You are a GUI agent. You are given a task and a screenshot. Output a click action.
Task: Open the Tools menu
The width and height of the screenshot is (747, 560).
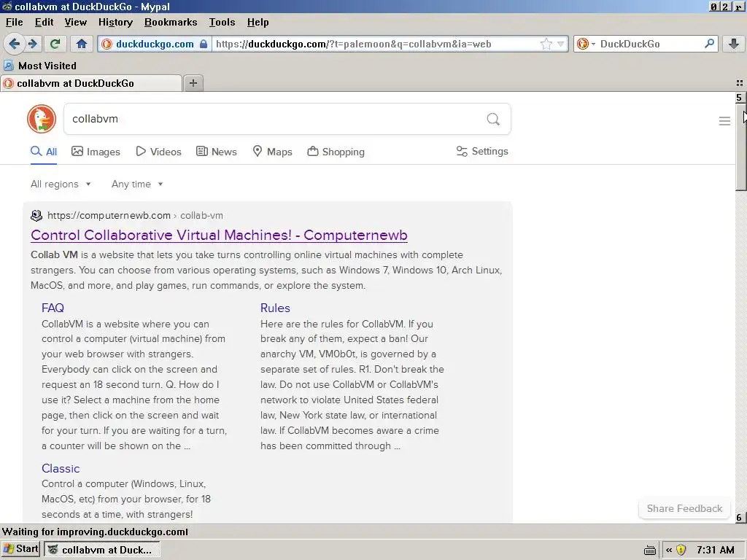click(222, 22)
